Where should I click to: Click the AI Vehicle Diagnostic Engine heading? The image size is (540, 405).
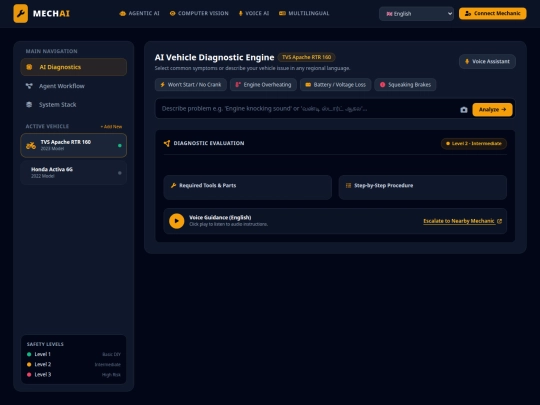pos(214,58)
